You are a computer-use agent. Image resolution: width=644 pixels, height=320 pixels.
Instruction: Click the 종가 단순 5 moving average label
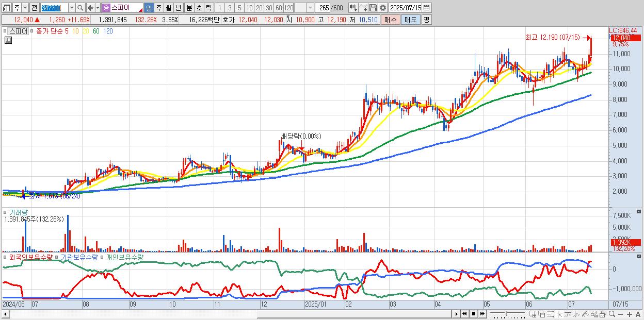pos(52,31)
